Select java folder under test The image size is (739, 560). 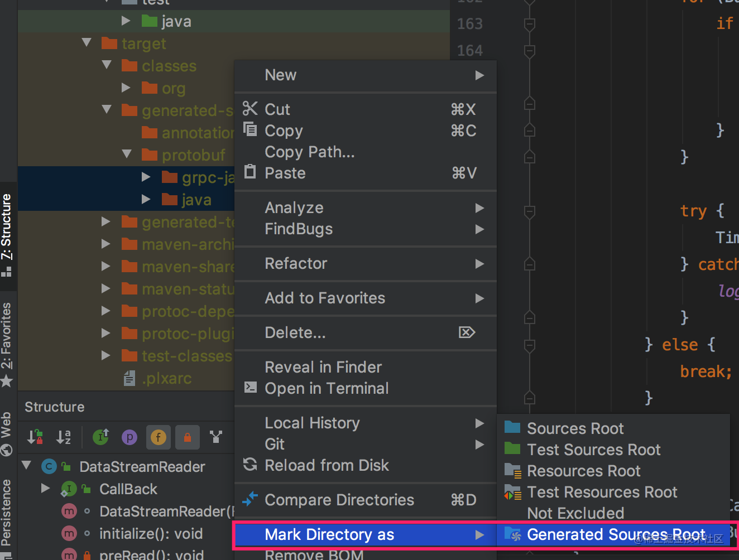pos(176,21)
